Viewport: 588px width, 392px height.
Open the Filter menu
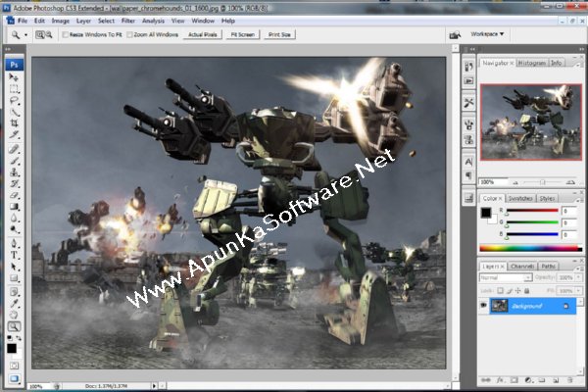tap(127, 21)
